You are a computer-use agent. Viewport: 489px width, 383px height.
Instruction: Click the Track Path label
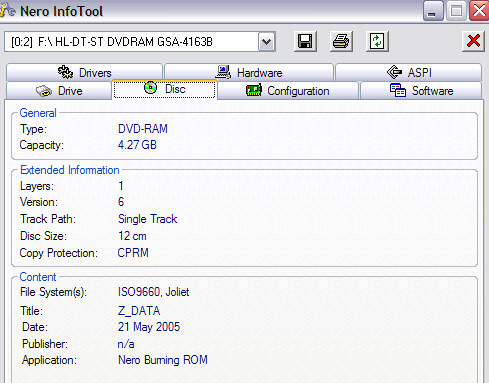pos(48,219)
